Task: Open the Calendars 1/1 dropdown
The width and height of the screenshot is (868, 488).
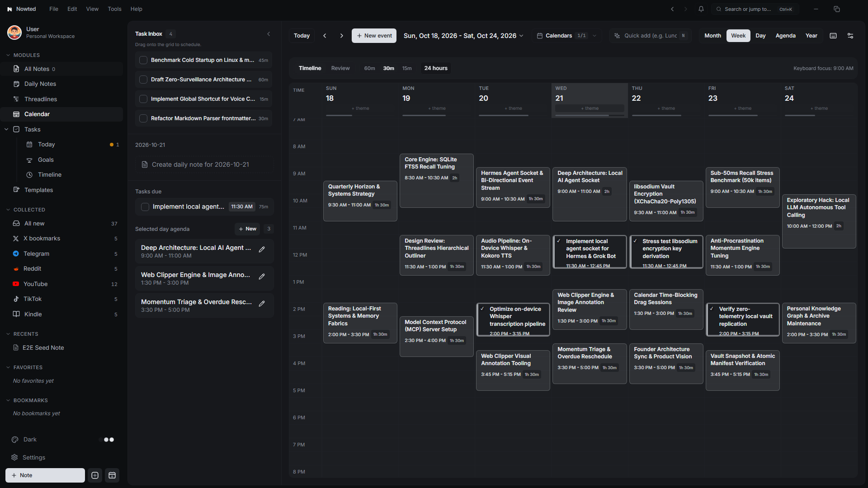Action: (x=566, y=36)
